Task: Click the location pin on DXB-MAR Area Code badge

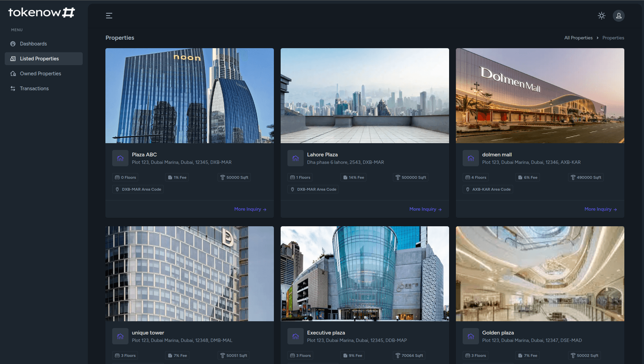Action: (x=117, y=189)
